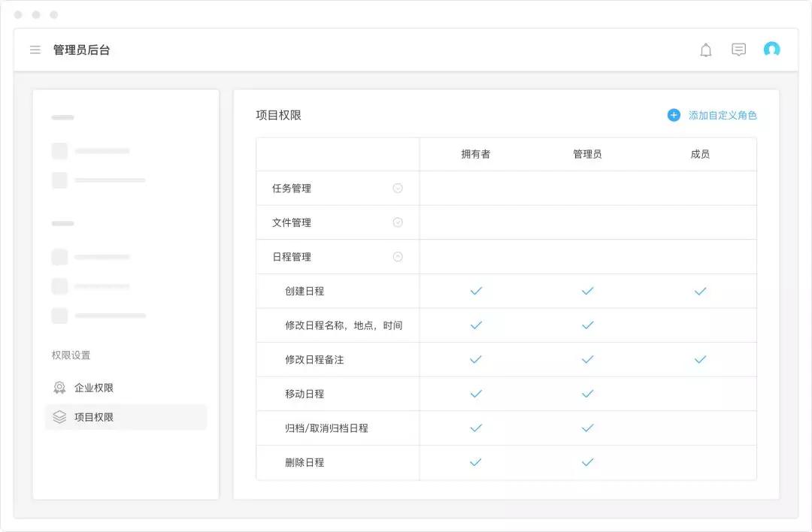Screen dimensions: 812x532
Task: Click the 企业权限 badge icon
Action: pos(59,388)
